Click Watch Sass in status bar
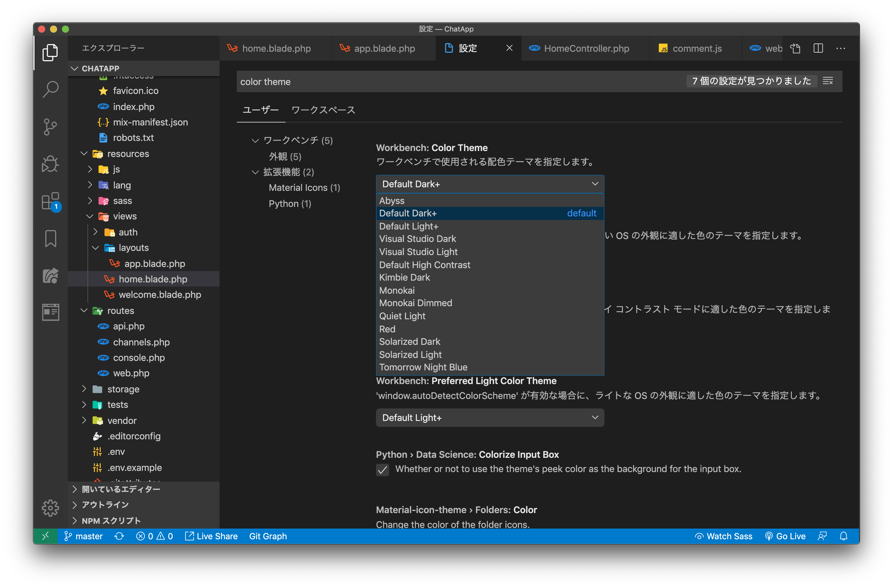 click(723, 536)
